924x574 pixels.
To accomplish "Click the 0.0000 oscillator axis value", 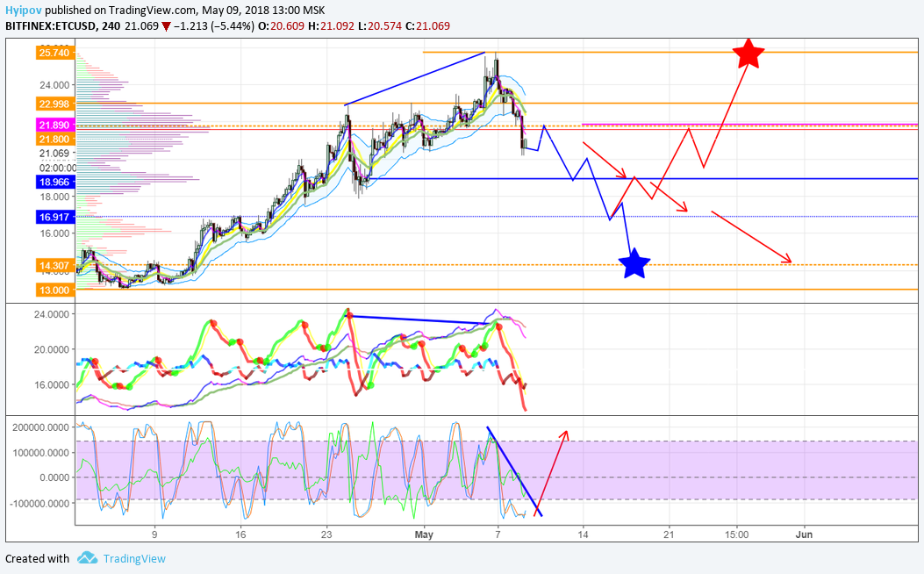I will tap(54, 477).
